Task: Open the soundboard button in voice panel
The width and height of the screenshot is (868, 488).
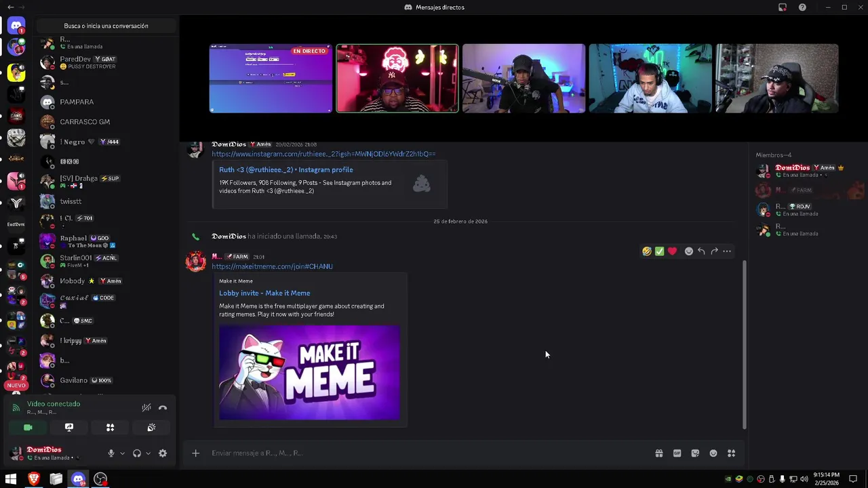Action: pyautogui.click(x=151, y=427)
